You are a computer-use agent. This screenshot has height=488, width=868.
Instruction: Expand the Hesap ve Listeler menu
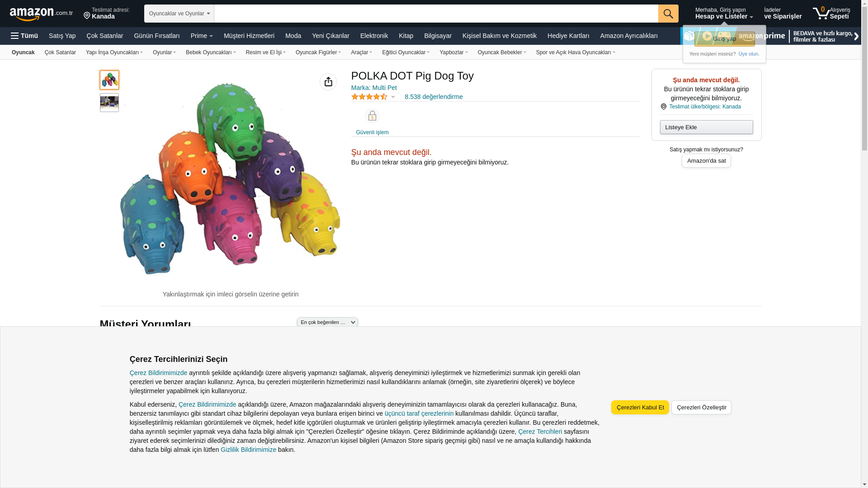point(724,14)
